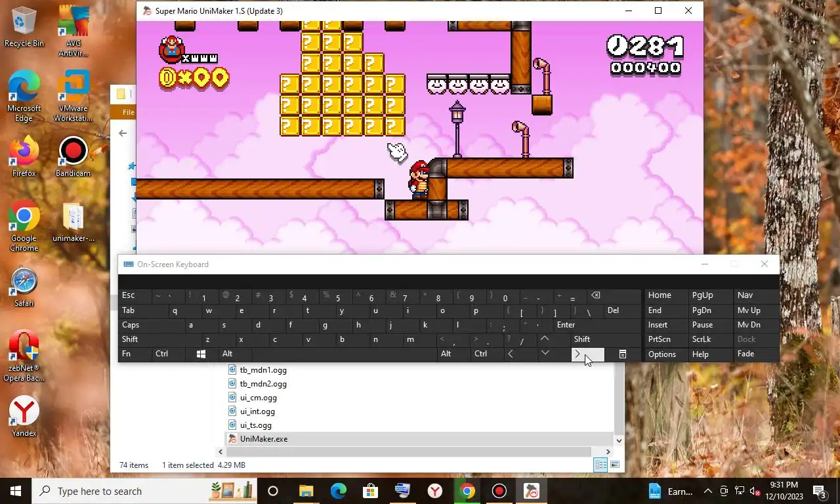840x504 pixels.
Task: Click Explorer vertical scrollbar down arrow
Action: coord(618,440)
